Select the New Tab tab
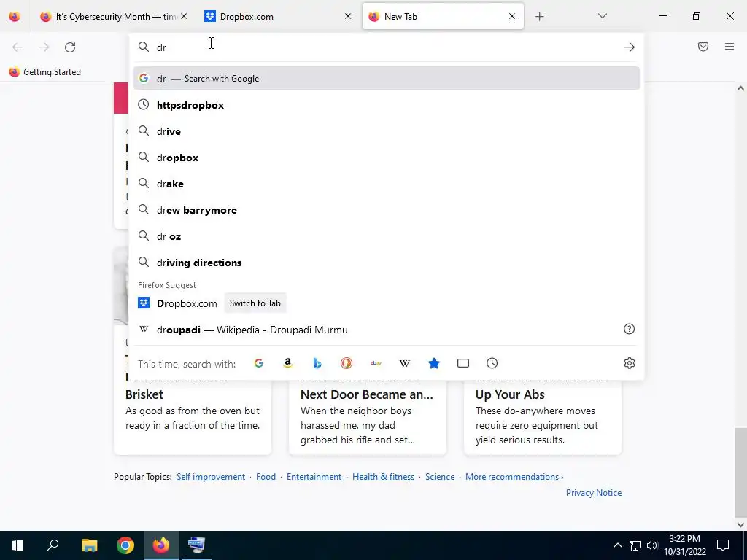Image resolution: width=747 pixels, height=560 pixels. coord(443,17)
